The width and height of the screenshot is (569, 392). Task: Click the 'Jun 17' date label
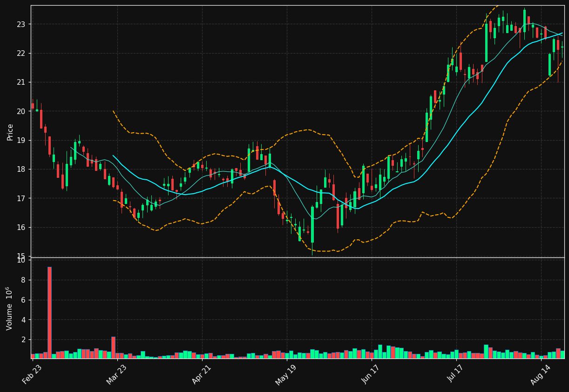click(371, 375)
